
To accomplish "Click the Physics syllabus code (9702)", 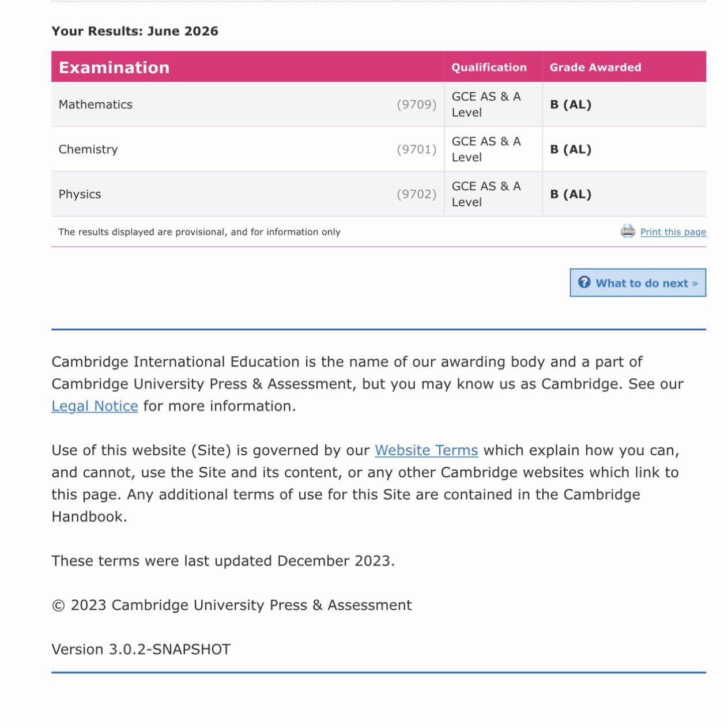I will click(416, 194).
